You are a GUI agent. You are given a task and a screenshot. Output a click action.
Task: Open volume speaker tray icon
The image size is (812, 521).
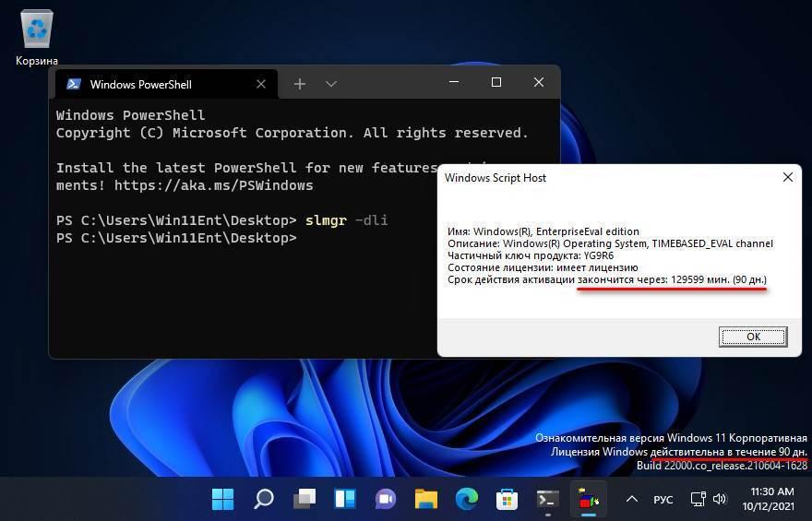pyautogui.click(x=720, y=499)
